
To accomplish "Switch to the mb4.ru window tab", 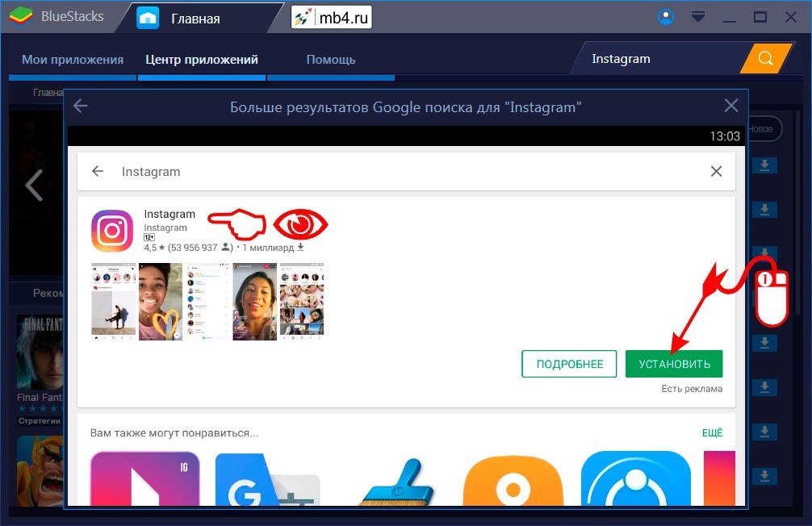I will pos(331,18).
